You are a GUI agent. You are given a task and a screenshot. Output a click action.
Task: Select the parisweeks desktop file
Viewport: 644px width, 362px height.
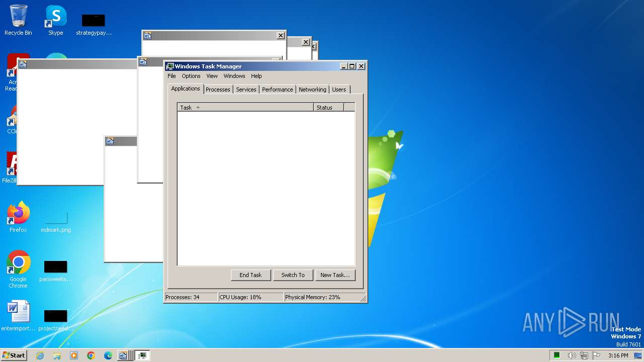tap(55, 271)
